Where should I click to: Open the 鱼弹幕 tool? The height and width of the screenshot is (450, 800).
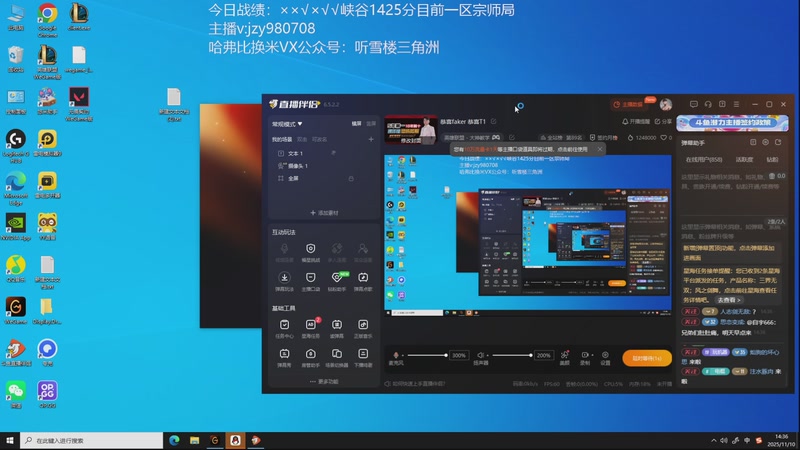tap(337, 329)
